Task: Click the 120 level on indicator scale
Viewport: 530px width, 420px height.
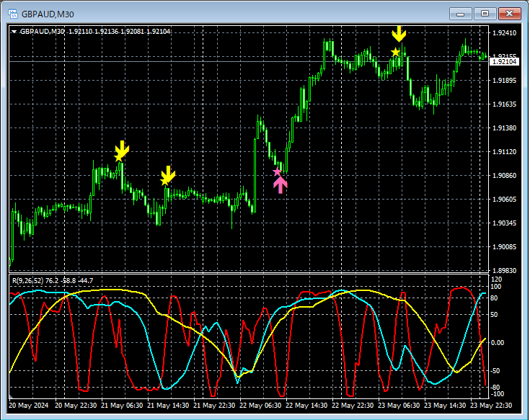Action: pos(496,279)
